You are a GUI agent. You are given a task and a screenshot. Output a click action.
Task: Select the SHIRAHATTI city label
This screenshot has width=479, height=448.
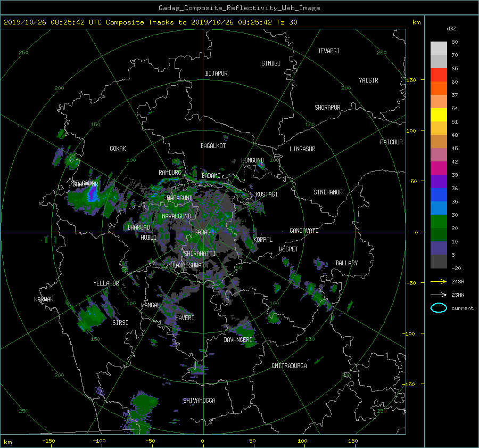pos(200,254)
